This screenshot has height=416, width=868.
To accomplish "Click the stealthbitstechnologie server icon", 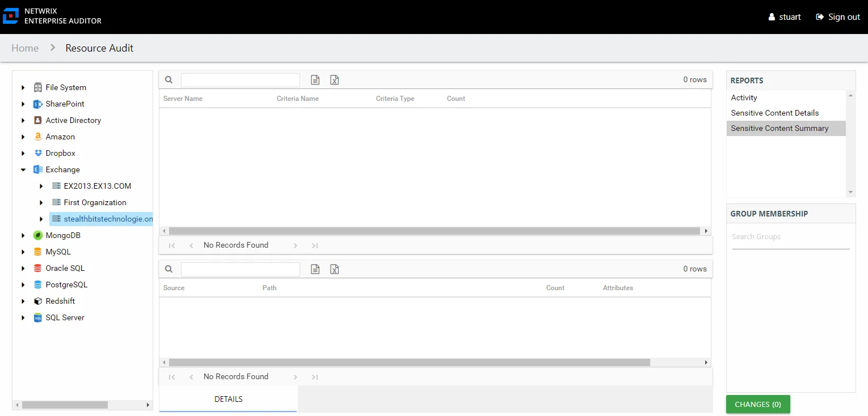I will tap(56, 219).
